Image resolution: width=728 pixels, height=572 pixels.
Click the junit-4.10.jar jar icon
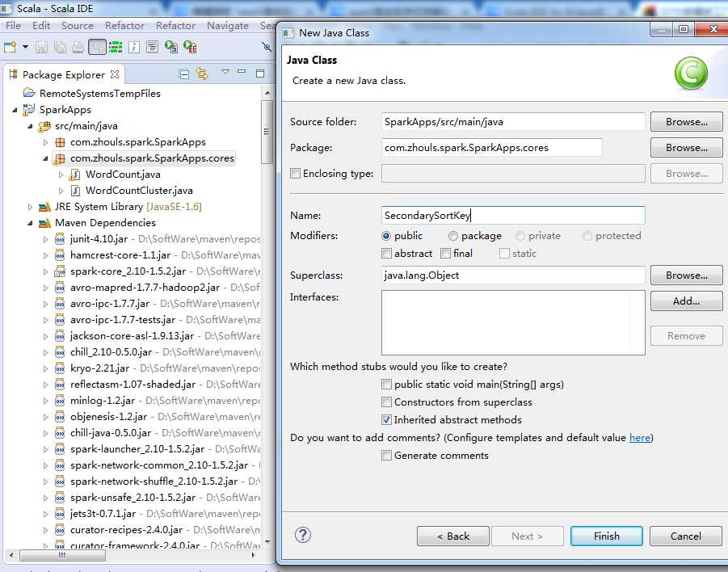pyautogui.click(x=60, y=239)
